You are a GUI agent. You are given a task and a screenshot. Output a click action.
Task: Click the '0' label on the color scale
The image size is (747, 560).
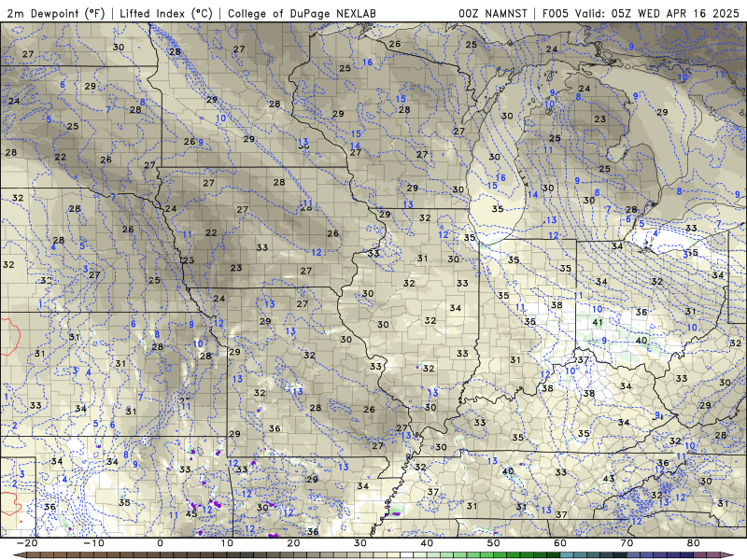tap(160, 543)
